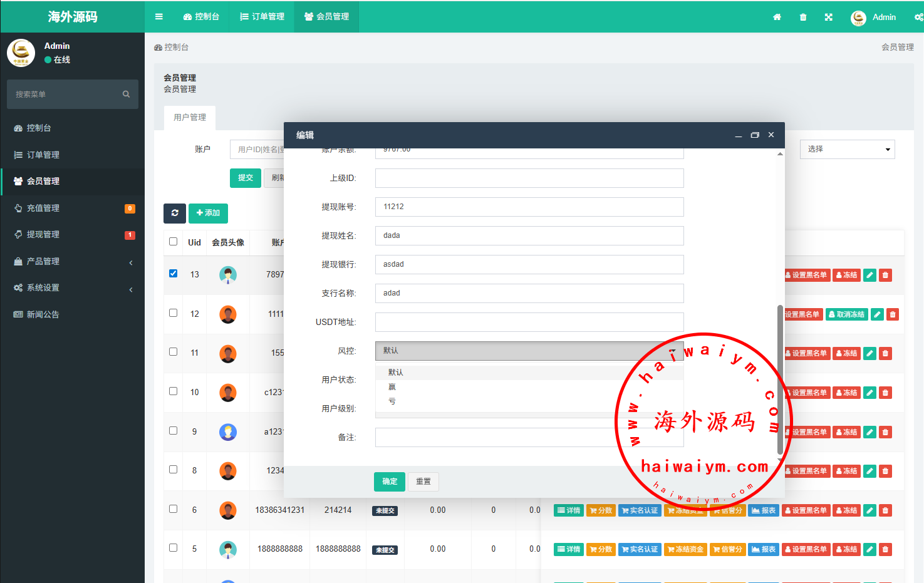Viewport: 924px width, 583px height.
Task: Click the red delete icon for Uid 6
Action: pos(885,510)
